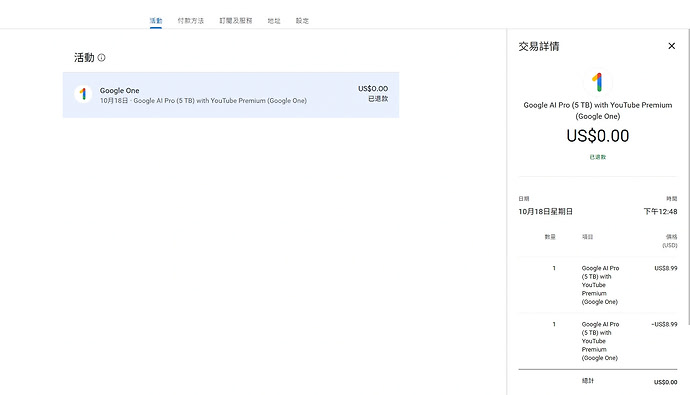Click the details panel vertical scrollbar
This screenshot has width=690, height=395.
(x=688, y=176)
